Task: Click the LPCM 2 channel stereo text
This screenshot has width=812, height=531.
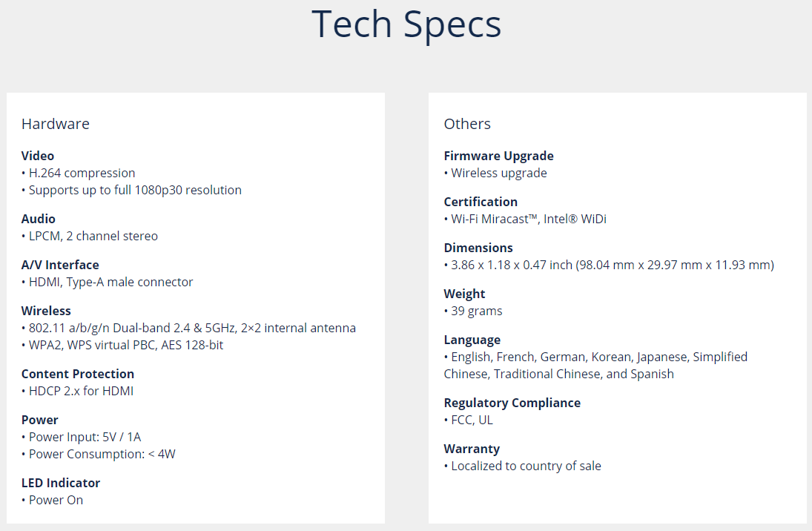Action: [93, 236]
